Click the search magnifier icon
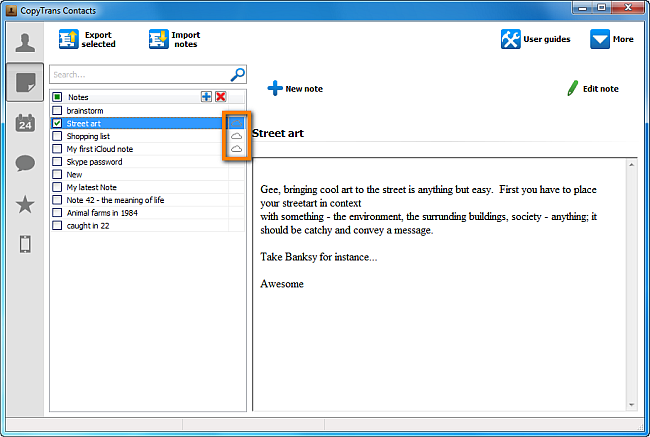Screen dimensions: 650x437 tap(238, 75)
